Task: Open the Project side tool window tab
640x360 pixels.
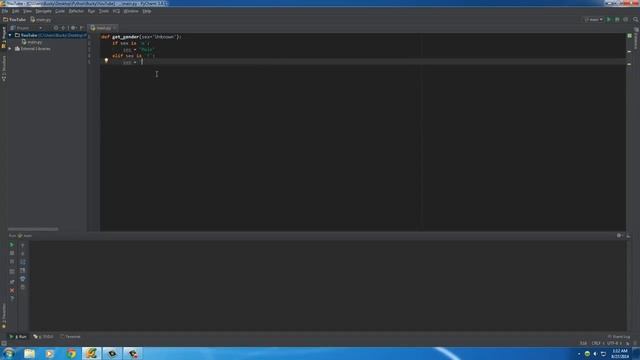Action: click(4, 38)
